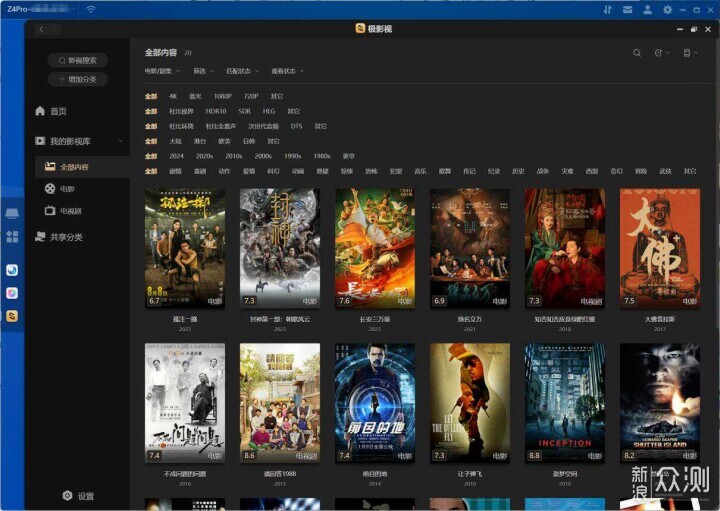Open 共享分类 shared categories
Image resolution: width=720 pixels, height=511 pixels.
(59, 237)
